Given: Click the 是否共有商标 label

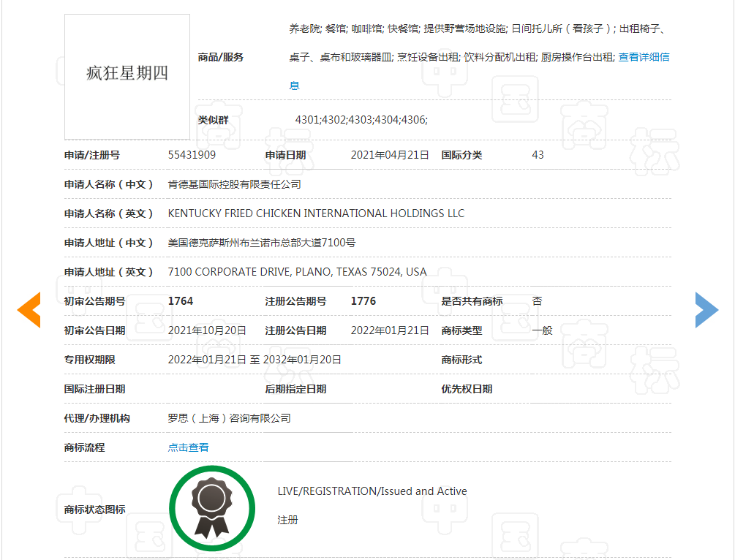Looking at the screenshot, I should (472, 301).
